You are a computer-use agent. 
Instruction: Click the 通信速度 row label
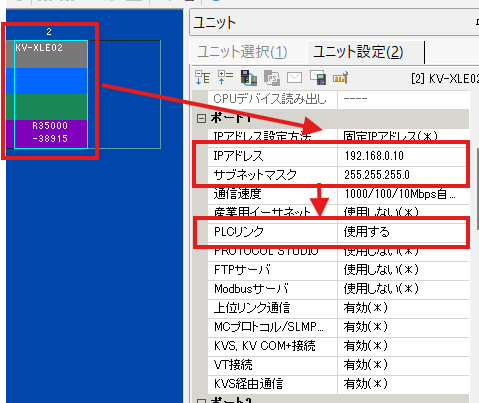click(x=237, y=194)
